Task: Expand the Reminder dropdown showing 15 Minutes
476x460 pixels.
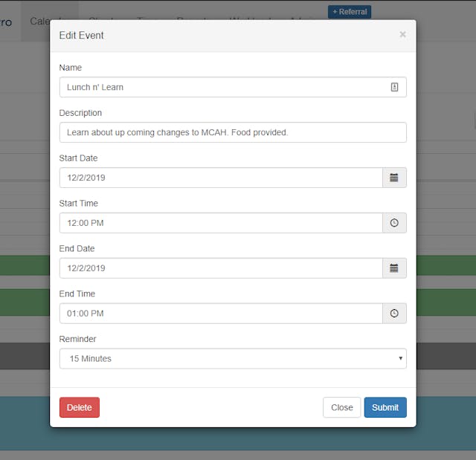Action: point(233,358)
